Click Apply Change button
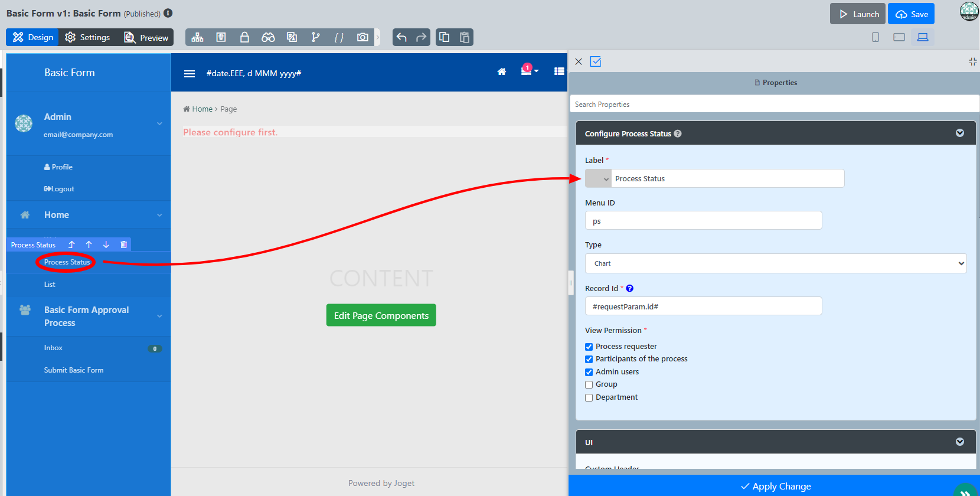Viewport: 980px width, 496px height. point(775,486)
